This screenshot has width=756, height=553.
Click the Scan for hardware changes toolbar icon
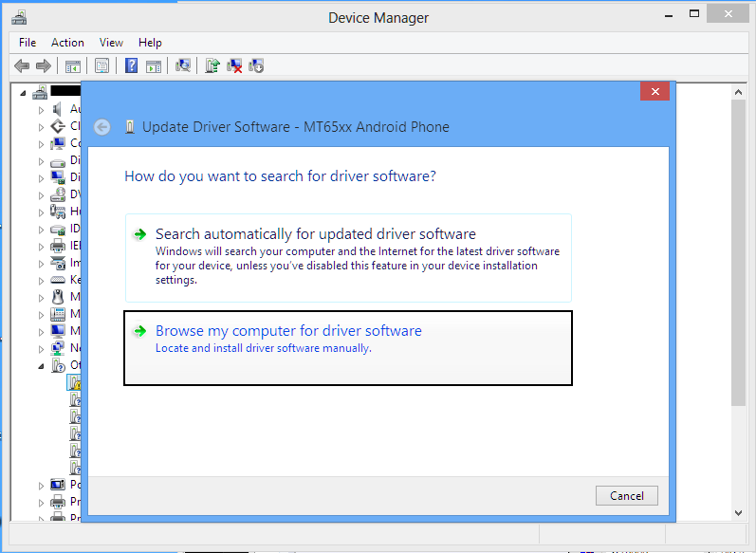point(183,65)
